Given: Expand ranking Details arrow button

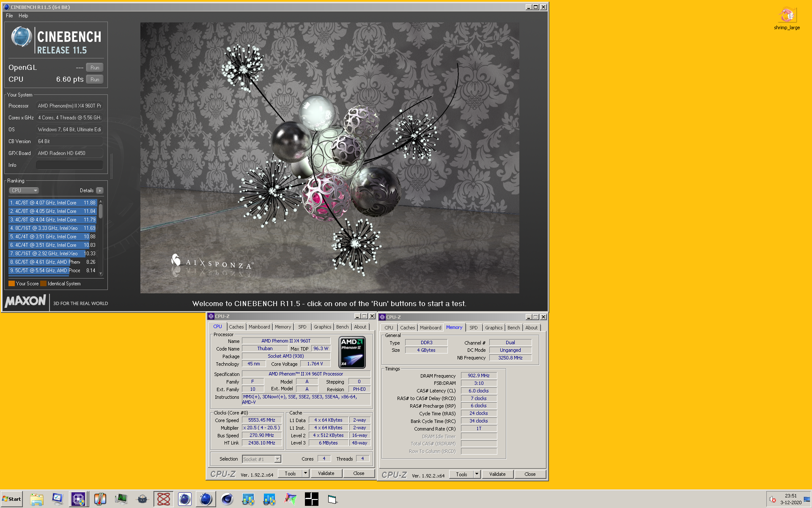Looking at the screenshot, I should coord(100,190).
